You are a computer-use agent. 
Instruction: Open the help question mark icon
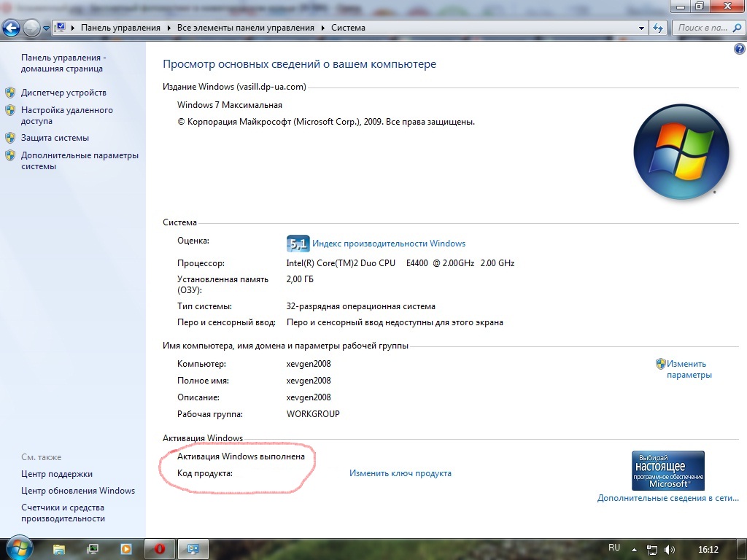pos(738,49)
